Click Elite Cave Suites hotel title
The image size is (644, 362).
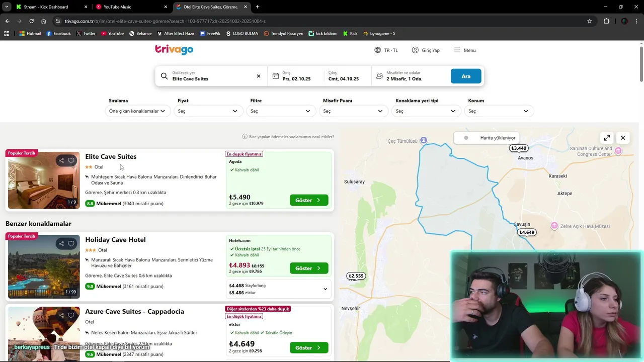(111, 156)
